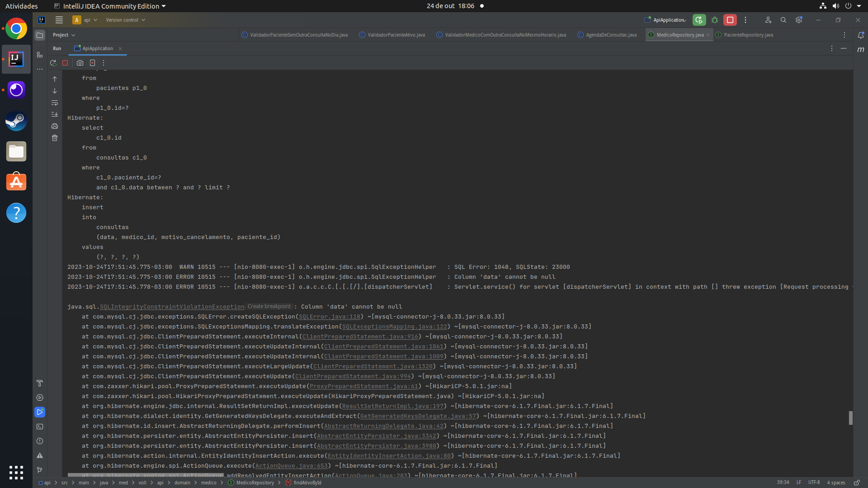
Task: Open the Notifications bell
Action: [861, 35]
